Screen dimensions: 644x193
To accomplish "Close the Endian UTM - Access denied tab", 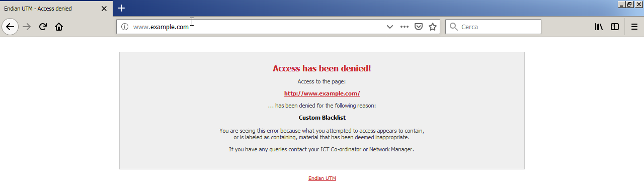I will [x=104, y=9].
